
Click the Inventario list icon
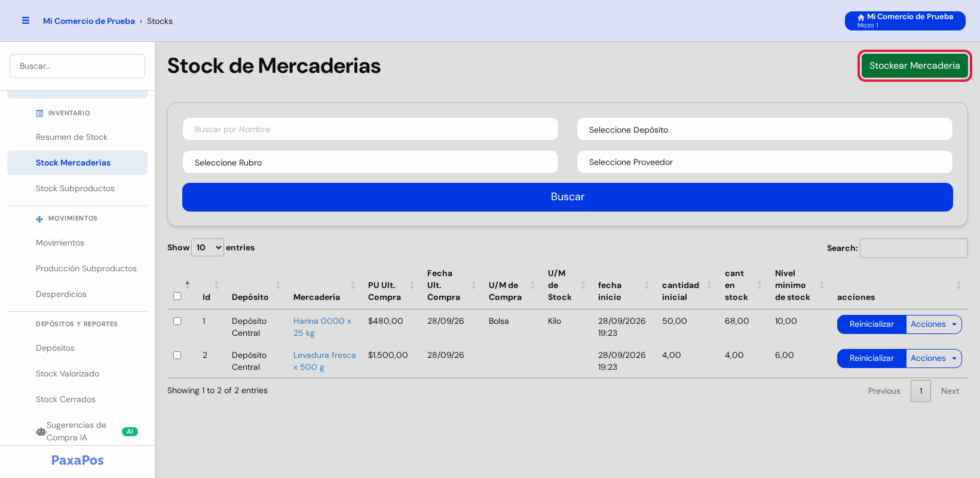coord(39,114)
